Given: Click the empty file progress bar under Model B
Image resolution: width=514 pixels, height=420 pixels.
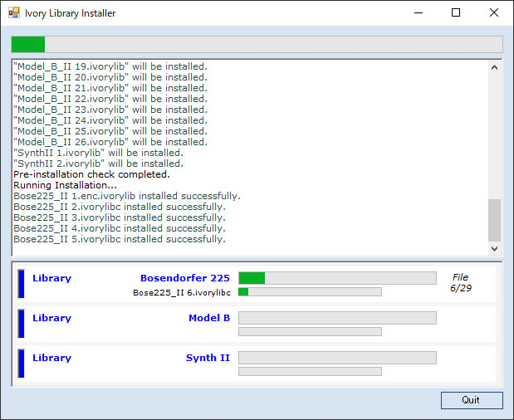Looking at the screenshot, I should [310, 331].
